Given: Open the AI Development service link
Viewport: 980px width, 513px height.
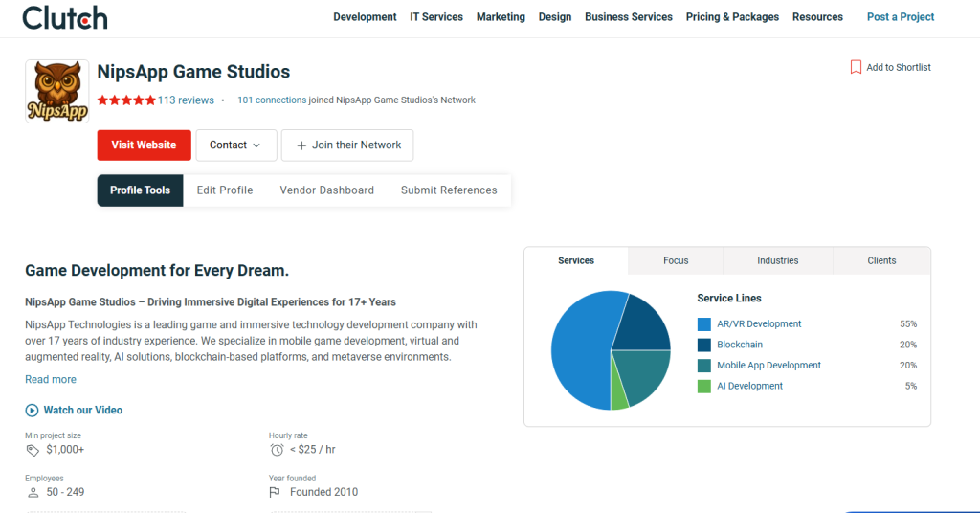Looking at the screenshot, I should [x=749, y=386].
